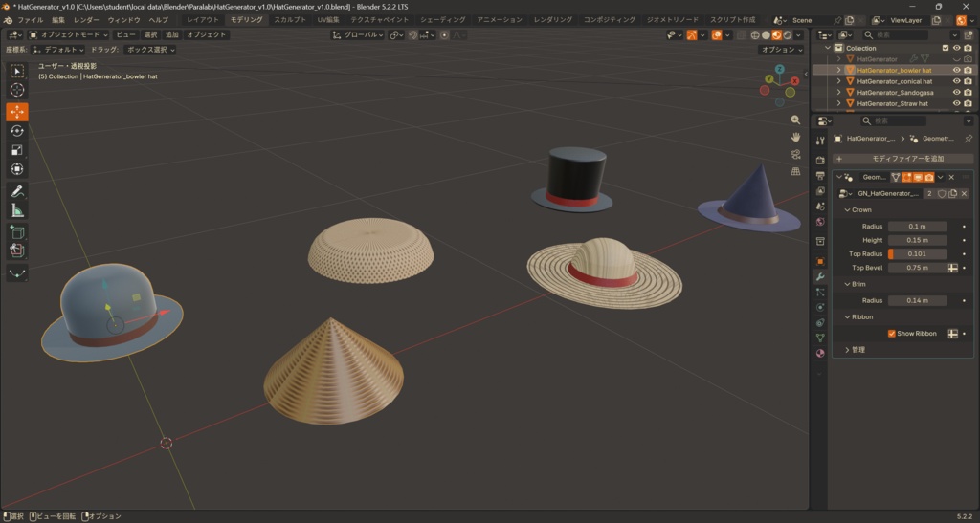The image size is (980, 523).
Task: Select the Measure tool
Action: (17, 210)
